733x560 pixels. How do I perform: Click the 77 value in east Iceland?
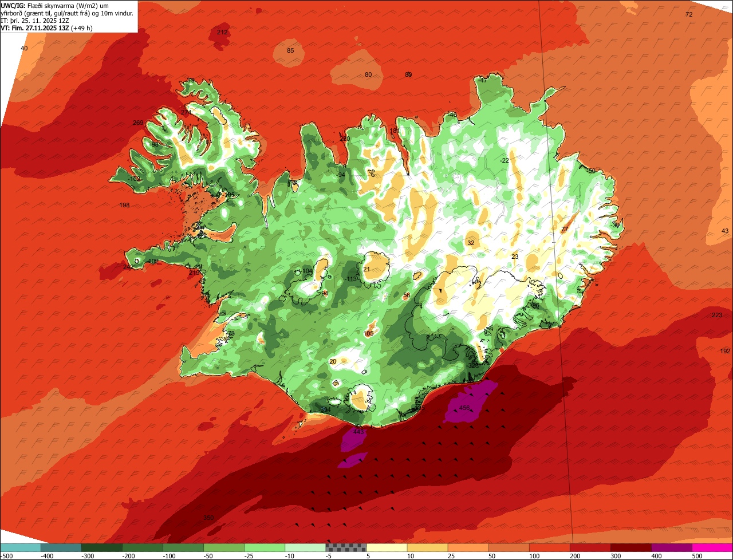[x=565, y=229]
